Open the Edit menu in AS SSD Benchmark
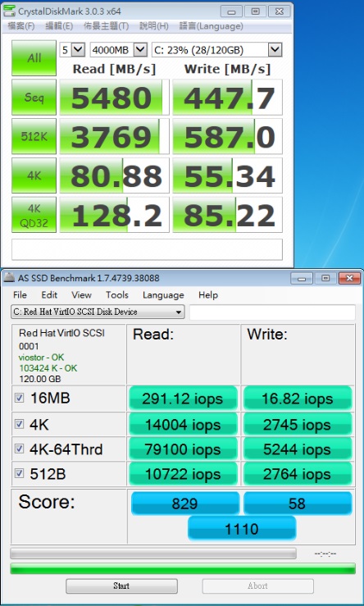The width and height of the screenshot is (364, 606). [49, 295]
